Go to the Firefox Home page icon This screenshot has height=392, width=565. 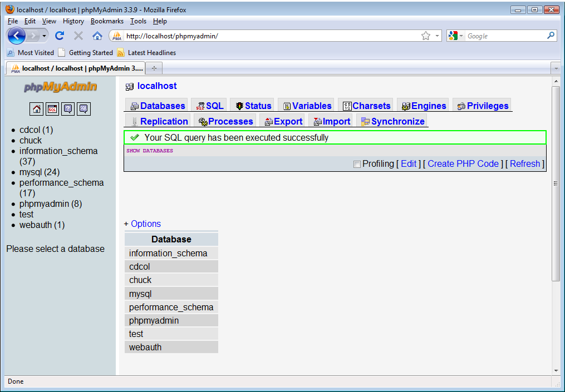click(97, 36)
